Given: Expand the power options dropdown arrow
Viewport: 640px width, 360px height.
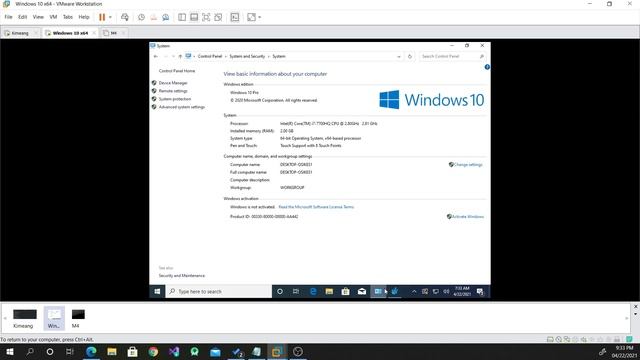Looking at the screenshot, I should [110, 17].
